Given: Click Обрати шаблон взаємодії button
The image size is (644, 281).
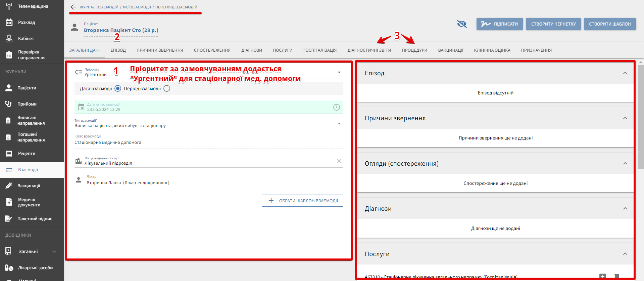Looking at the screenshot, I should pos(302,201).
